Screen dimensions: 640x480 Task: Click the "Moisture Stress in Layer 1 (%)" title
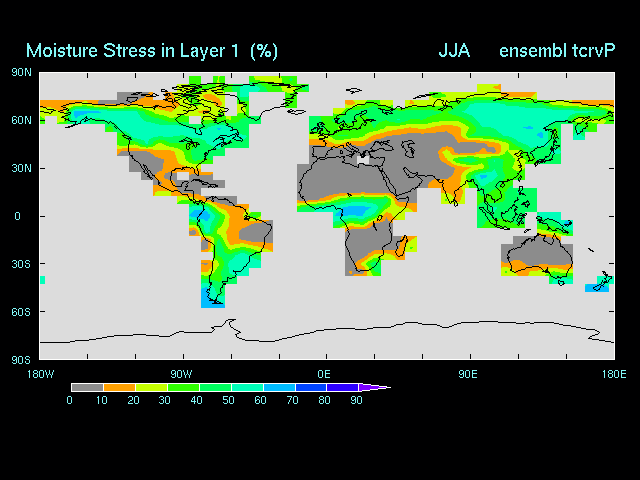[x=152, y=50]
